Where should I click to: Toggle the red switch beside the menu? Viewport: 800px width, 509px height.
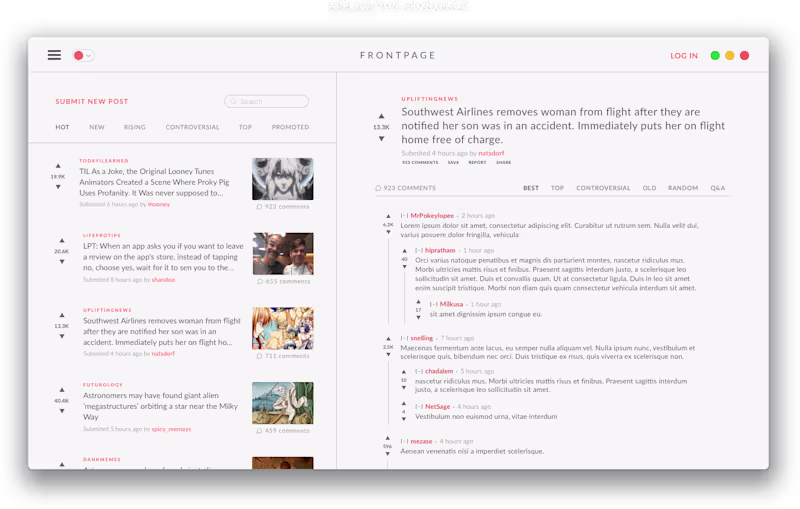(83, 55)
